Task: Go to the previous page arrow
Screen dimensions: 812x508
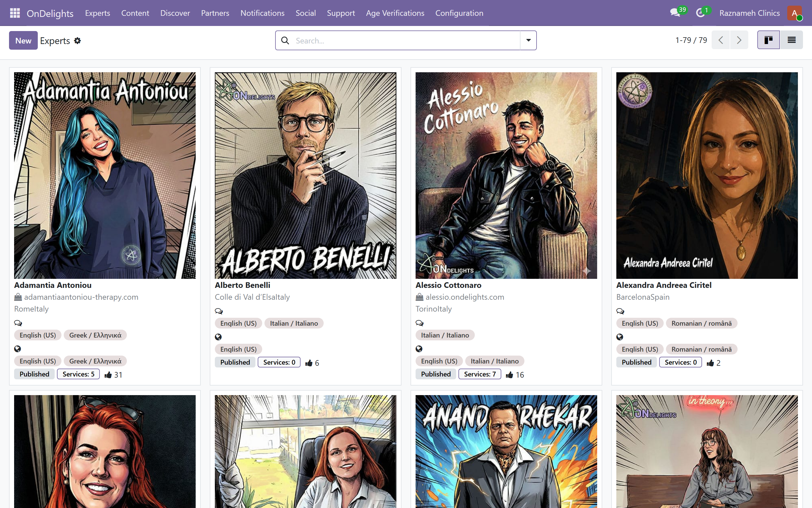Action: click(x=721, y=40)
